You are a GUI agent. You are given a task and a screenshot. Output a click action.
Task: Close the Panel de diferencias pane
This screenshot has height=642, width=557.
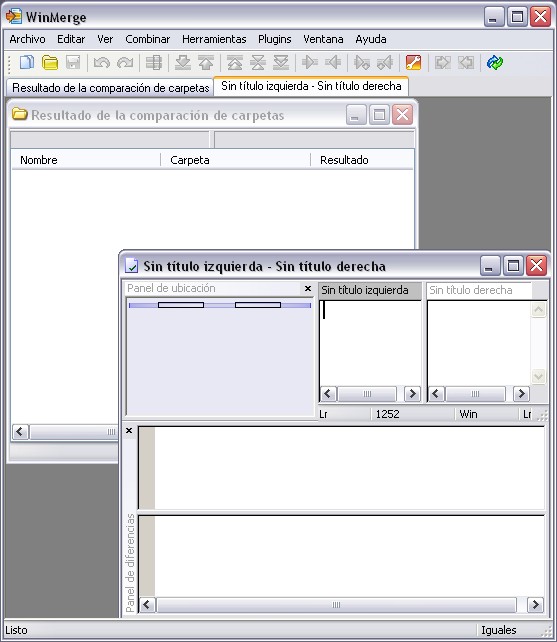(129, 431)
